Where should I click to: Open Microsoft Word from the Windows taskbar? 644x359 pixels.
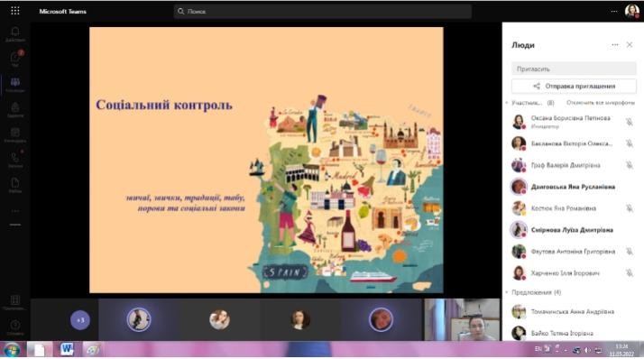click(67, 350)
